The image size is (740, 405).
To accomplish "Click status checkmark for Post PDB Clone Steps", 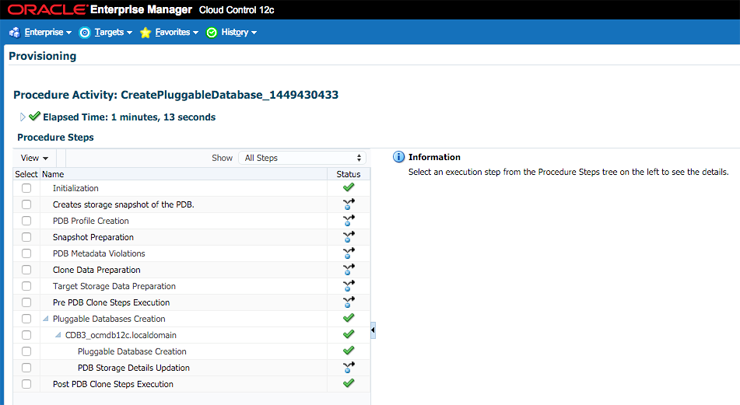I will pyautogui.click(x=349, y=383).
